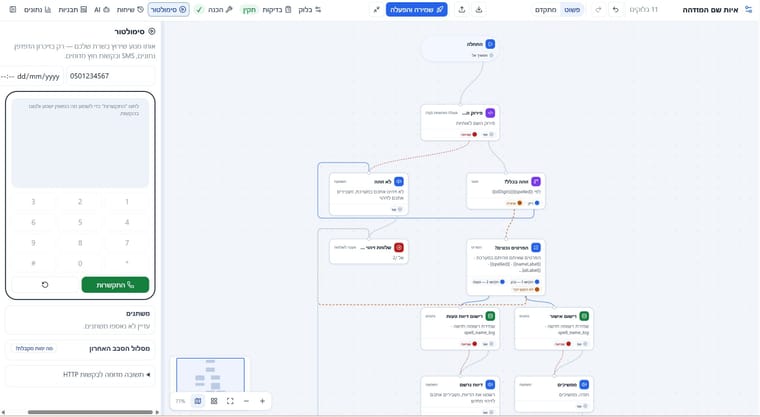Screen dimensions: 760x417
Task: Click the flow settings sliders icon at top right
Action: (x=748, y=10)
